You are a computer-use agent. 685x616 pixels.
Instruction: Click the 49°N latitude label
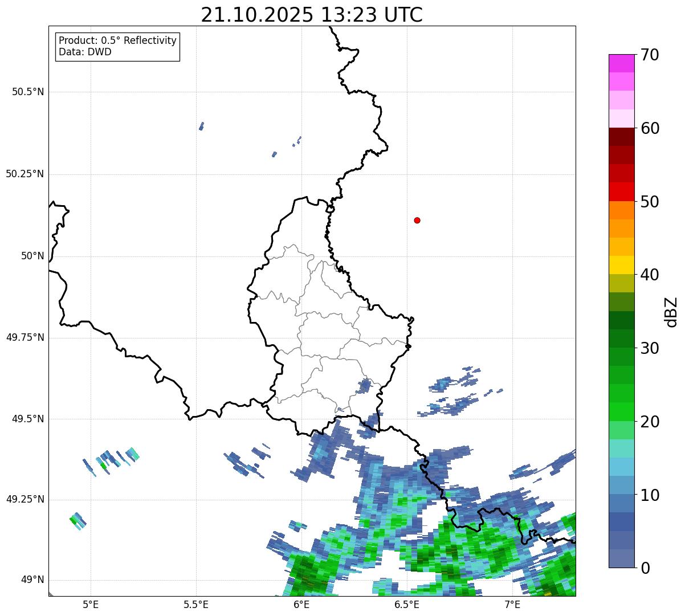point(32,580)
